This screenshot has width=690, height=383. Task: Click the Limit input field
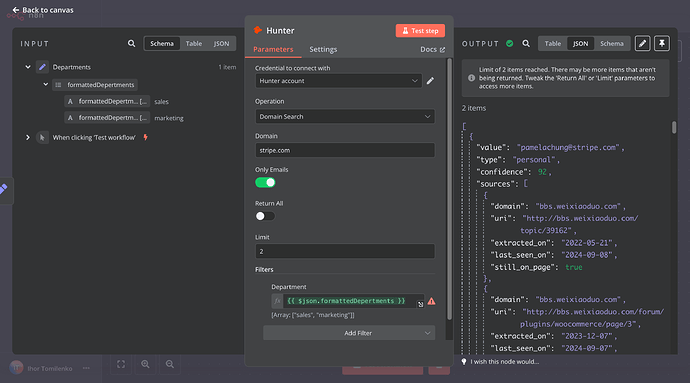345,251
